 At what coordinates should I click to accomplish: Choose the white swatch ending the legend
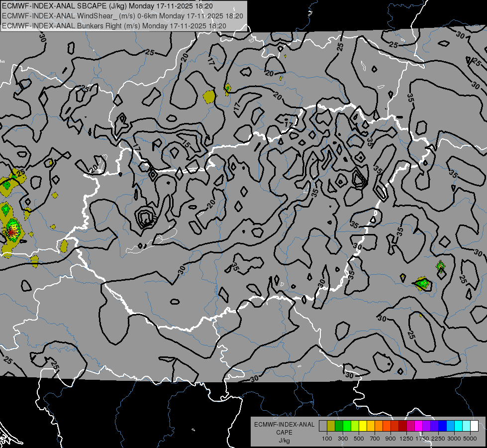[474, 426]
